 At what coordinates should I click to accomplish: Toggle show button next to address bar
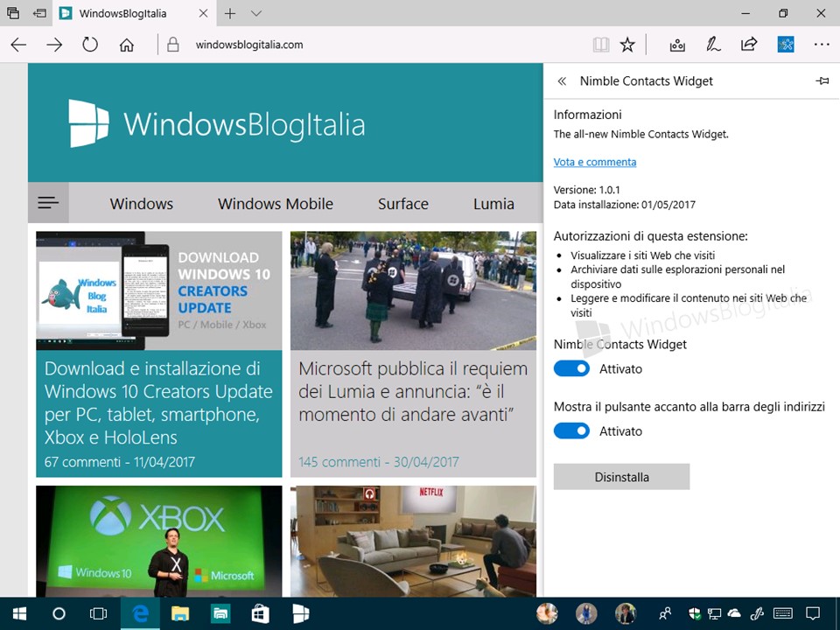(x=571, y=430)
